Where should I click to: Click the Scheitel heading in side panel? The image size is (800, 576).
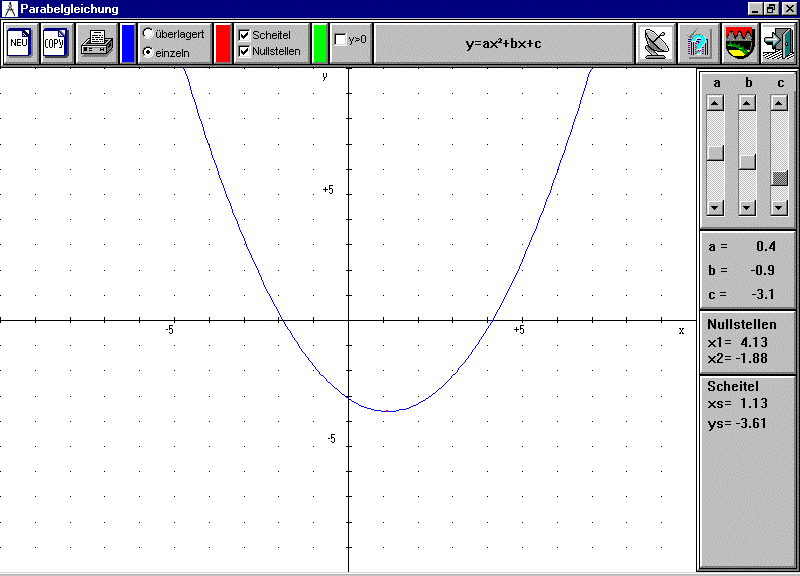point(733,386)
